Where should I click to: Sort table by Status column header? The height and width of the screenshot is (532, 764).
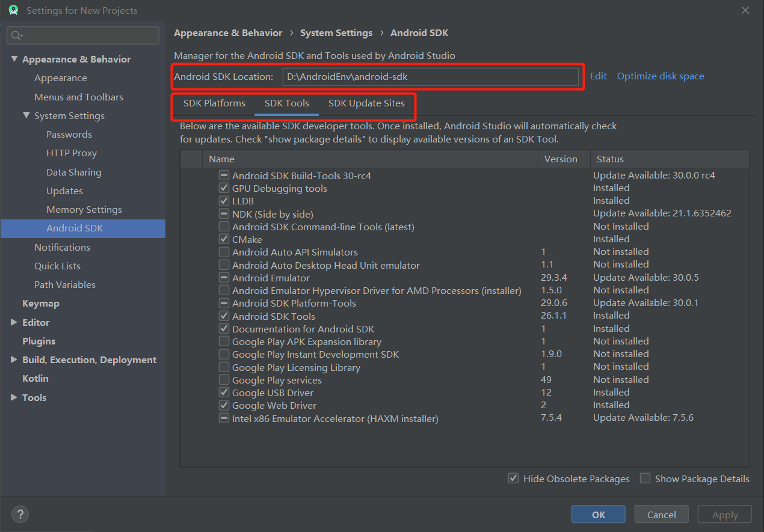670,159
